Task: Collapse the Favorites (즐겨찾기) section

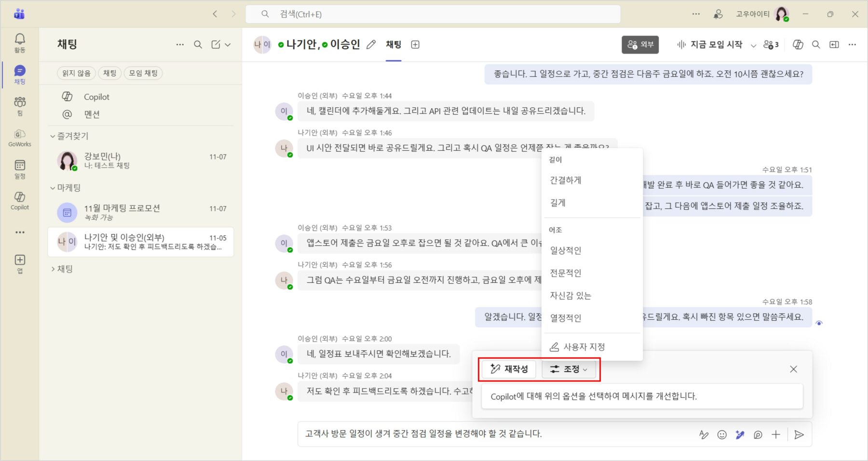Action: click(53, 136)
